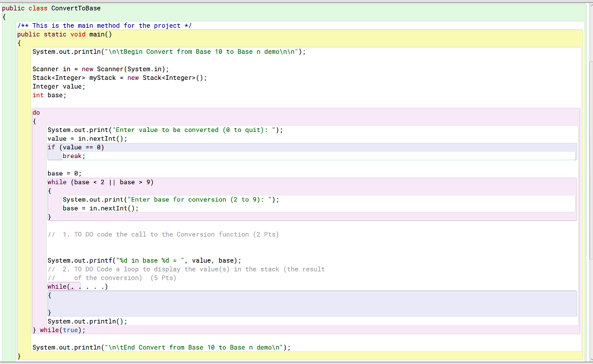The image size is (593, 364).
Task: Click the do keyword starting the loop
Action: point(36,112)
